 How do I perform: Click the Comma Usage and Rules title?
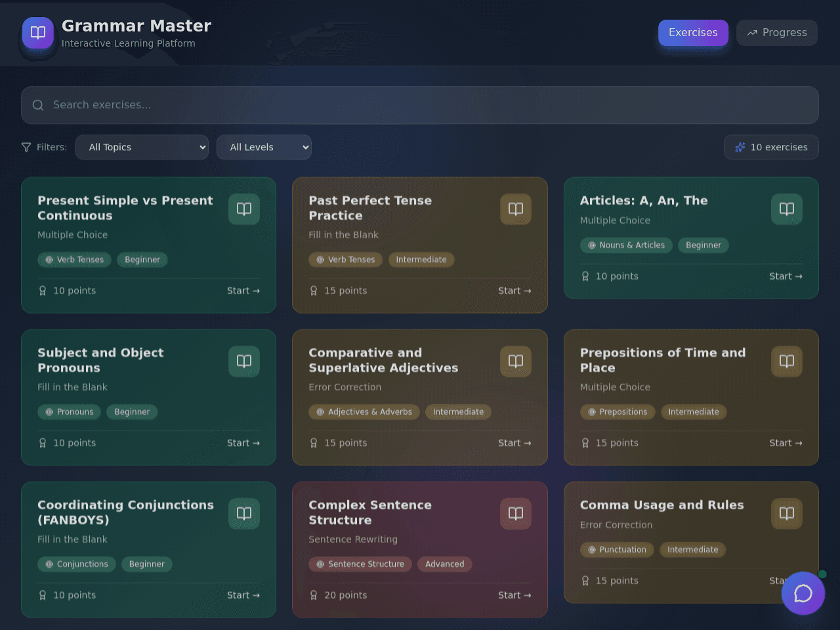(662, 505)
